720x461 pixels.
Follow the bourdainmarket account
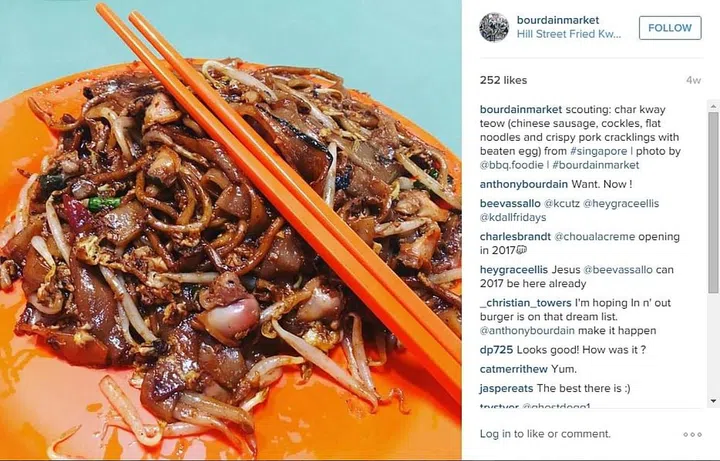coord(670,28)
